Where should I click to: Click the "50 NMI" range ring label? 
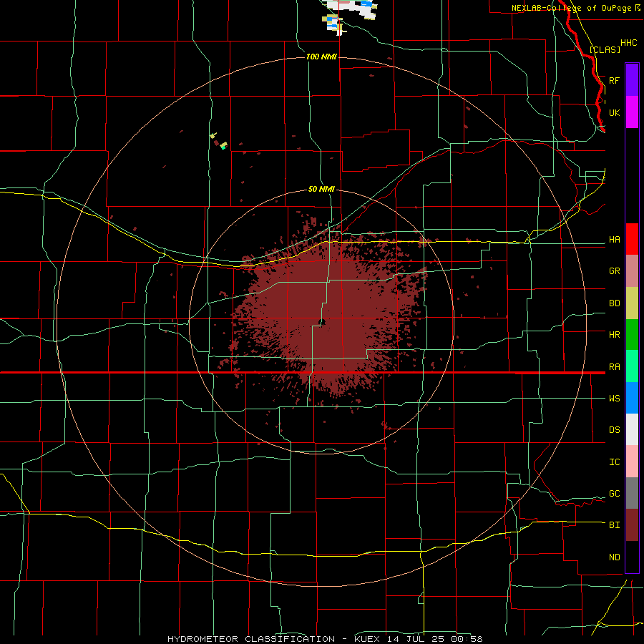click(x=321, y=189)
